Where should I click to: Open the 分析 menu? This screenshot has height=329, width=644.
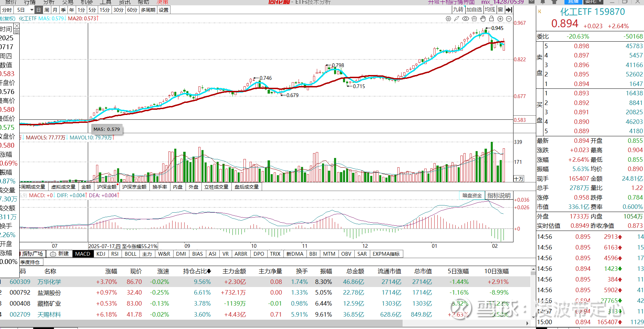[49, 2]
